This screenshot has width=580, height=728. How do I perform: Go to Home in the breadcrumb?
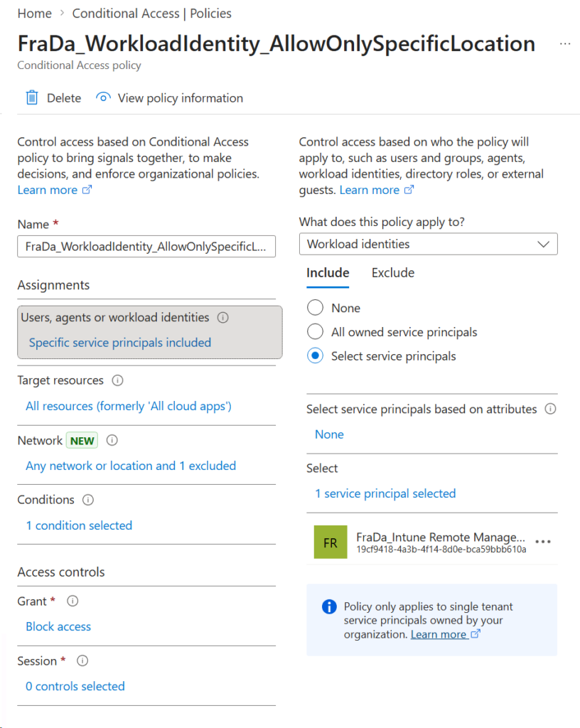(34, 14)
